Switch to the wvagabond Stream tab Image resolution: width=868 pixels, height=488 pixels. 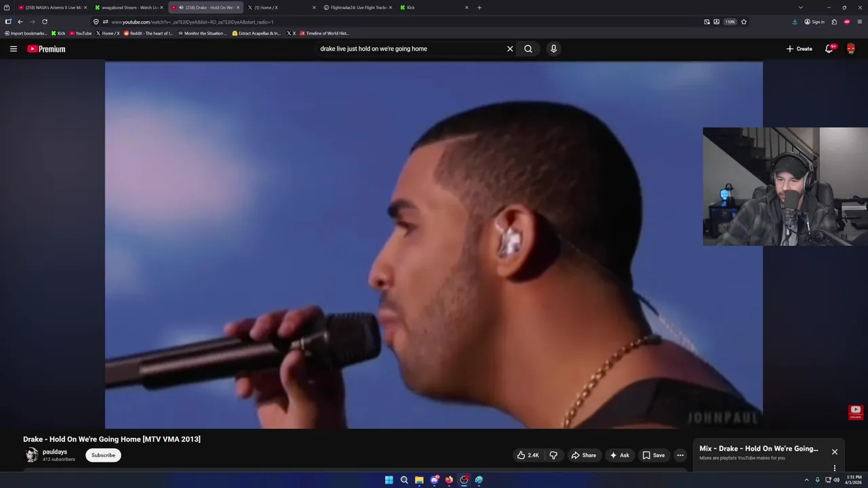pos(129,7)
